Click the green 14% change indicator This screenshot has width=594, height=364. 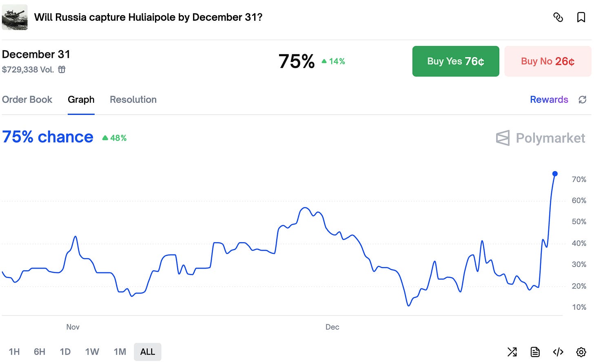tap(333, 61)
